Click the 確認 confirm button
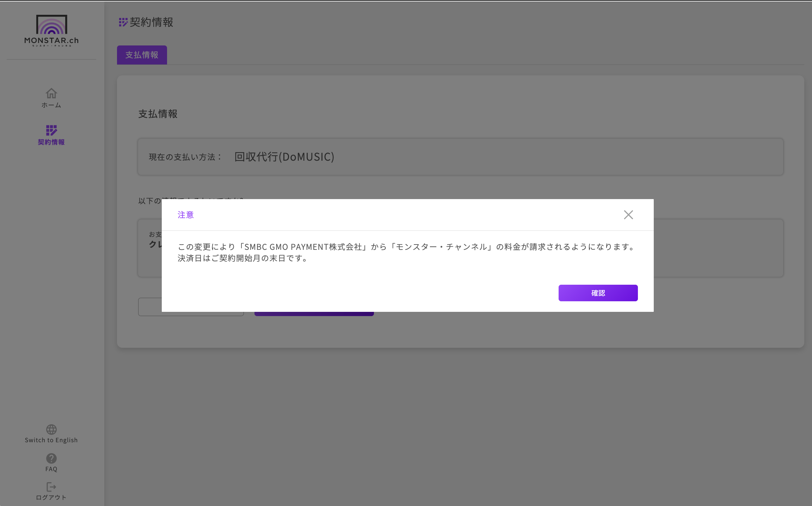The image size is (812, 506). [598, 293]
